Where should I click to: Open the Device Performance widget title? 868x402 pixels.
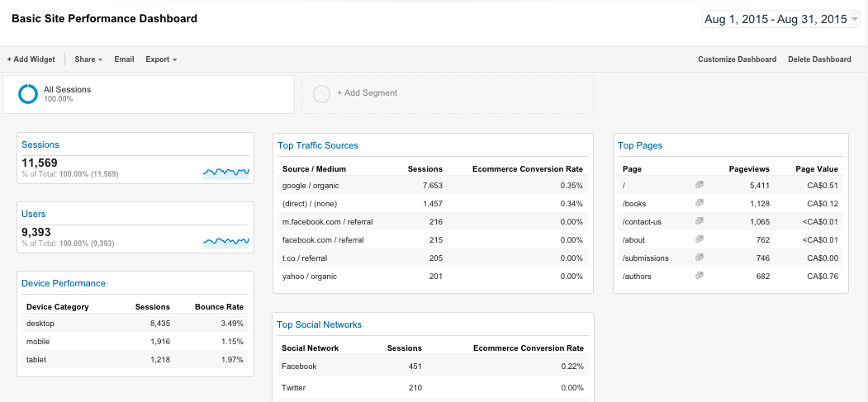coord(64,283)
